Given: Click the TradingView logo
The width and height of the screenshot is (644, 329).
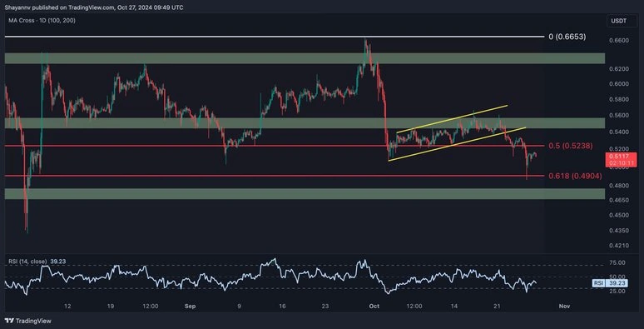Looking at the screenshot, I should (28, 321).
